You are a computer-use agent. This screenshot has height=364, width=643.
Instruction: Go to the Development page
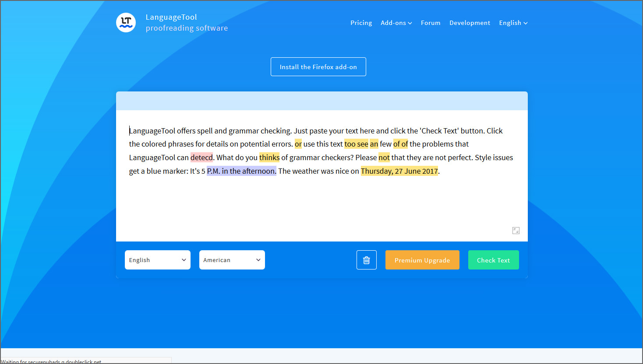pyautogui.click(x=470, y=23)
